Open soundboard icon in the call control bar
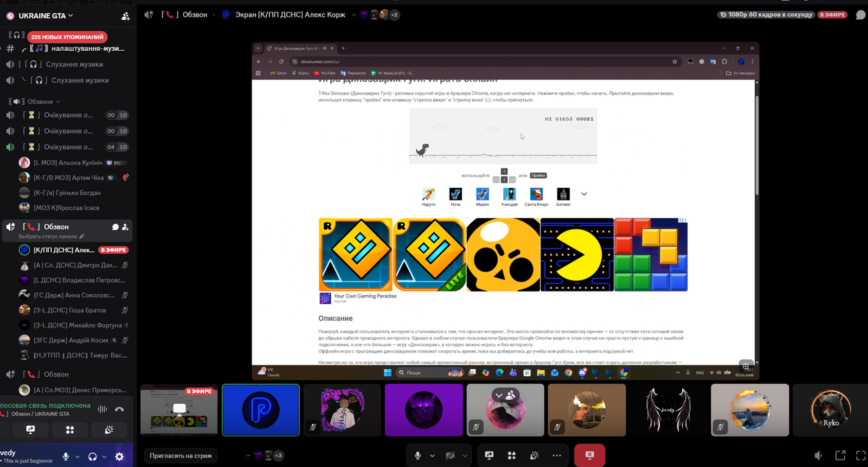This screenshot has width=868, height=467. [534, 455]
